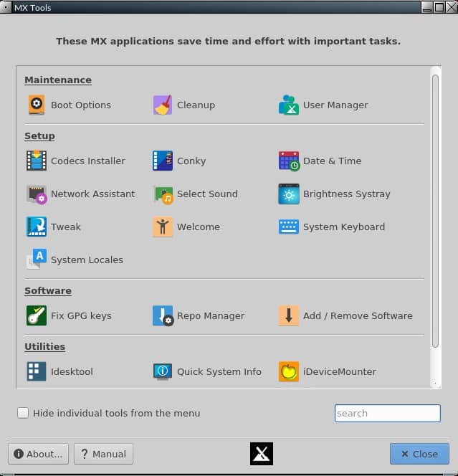Click the window menu icon in title bar
This screenshot has width=458, height=476.
(x=6, y=6)
